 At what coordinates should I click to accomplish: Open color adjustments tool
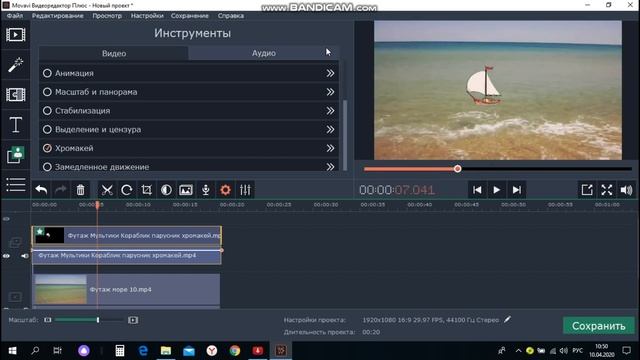click(166, 190)
